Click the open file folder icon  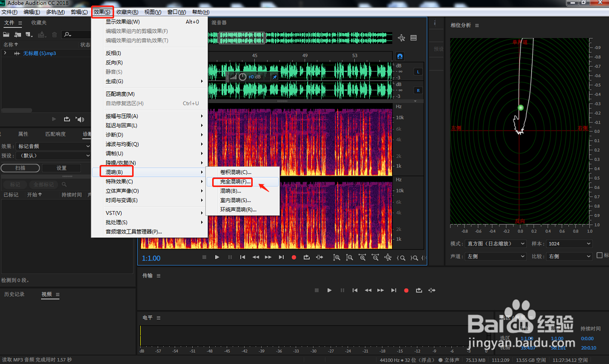pyautogui.click(x=6, y=34)
